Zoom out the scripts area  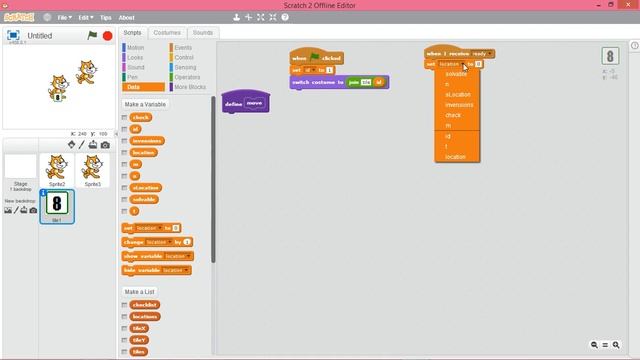(594, 345)
